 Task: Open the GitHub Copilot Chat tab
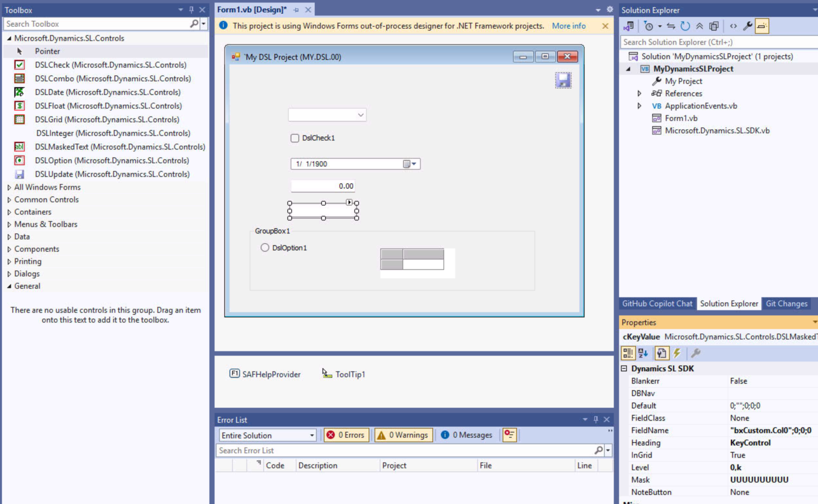tap(657, 304)
